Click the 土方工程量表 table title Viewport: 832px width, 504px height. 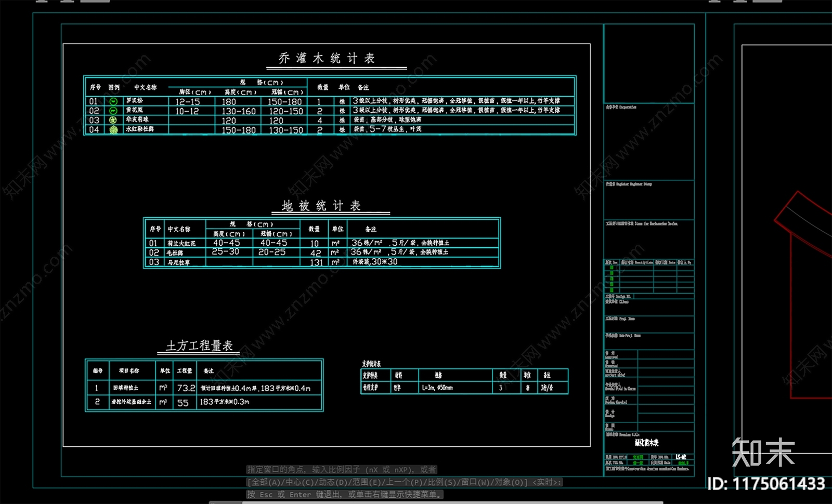click(x=199, y=346)
